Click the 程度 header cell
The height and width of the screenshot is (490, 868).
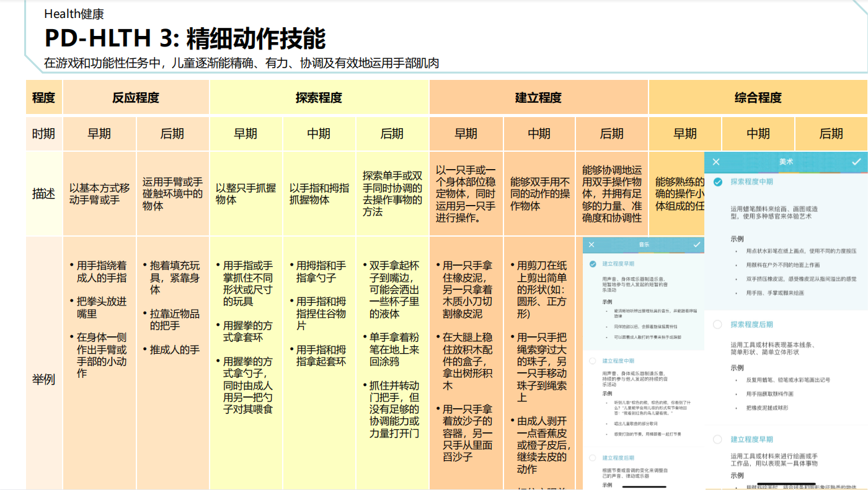[44, 97]
